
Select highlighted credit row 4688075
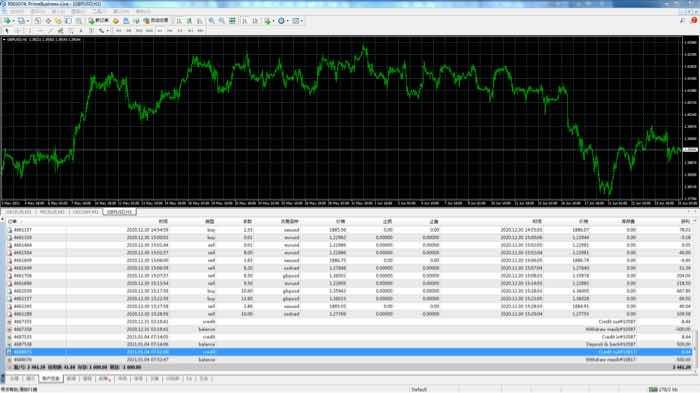[x=350, y=352]
